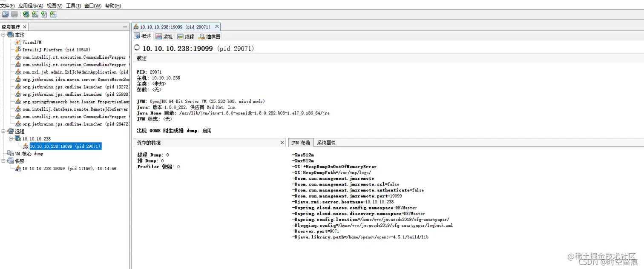Collapse the 快照 tree node
This screenshot has height=269, width=644.
click(x=4, y=161)
